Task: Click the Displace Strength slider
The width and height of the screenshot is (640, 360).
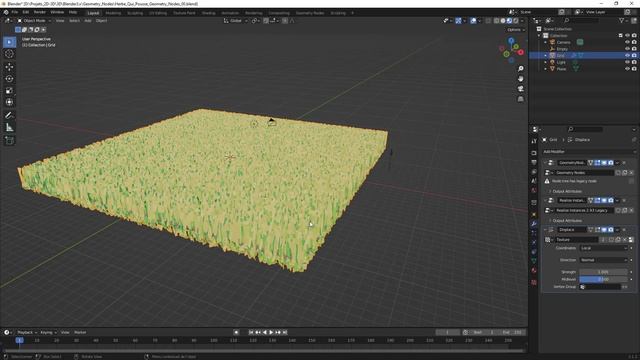Action: pyautogui.click(x=603, y=272)
